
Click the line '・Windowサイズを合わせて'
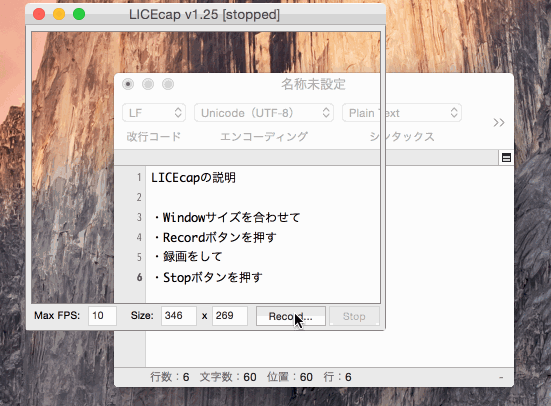point(227,217)
